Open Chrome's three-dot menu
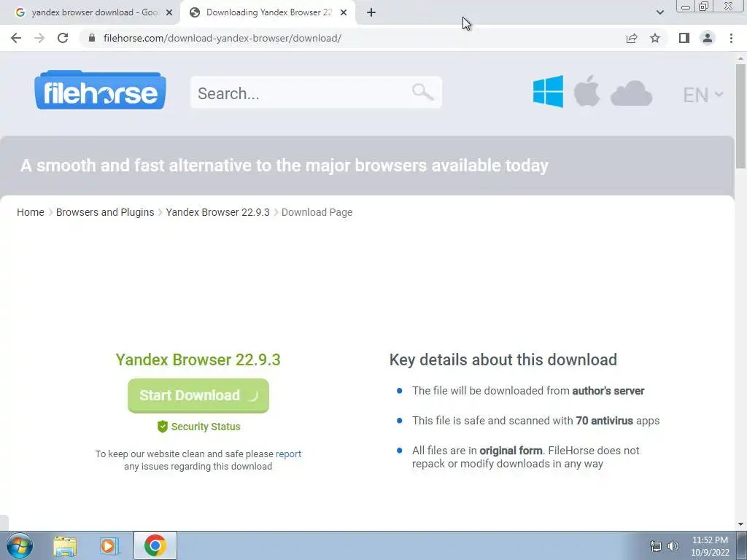Screen dimensions: 747x560 731,38
